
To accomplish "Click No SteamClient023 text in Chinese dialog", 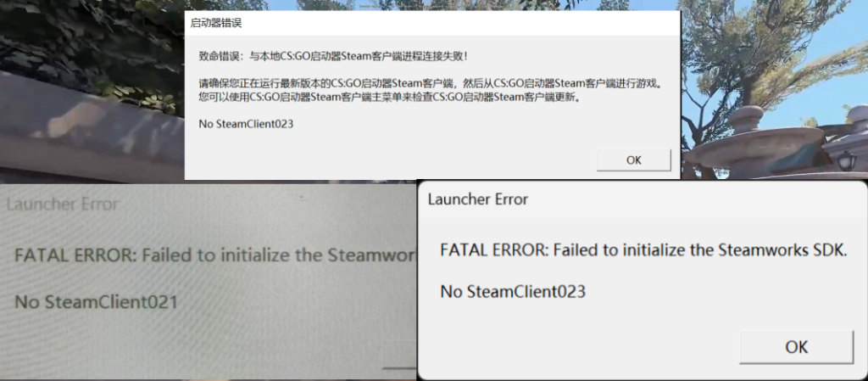I will pos(246,124).
